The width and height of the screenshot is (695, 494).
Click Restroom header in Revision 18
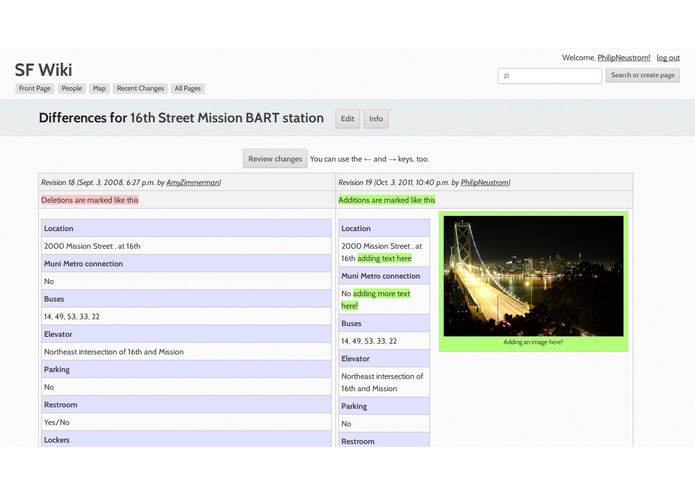(186, 405)
